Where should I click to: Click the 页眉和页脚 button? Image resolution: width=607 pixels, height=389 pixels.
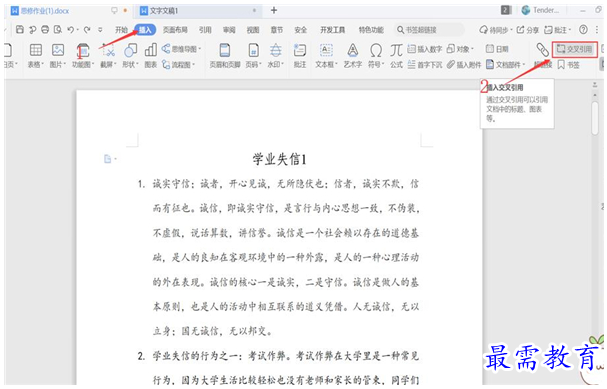pos(225,56)
